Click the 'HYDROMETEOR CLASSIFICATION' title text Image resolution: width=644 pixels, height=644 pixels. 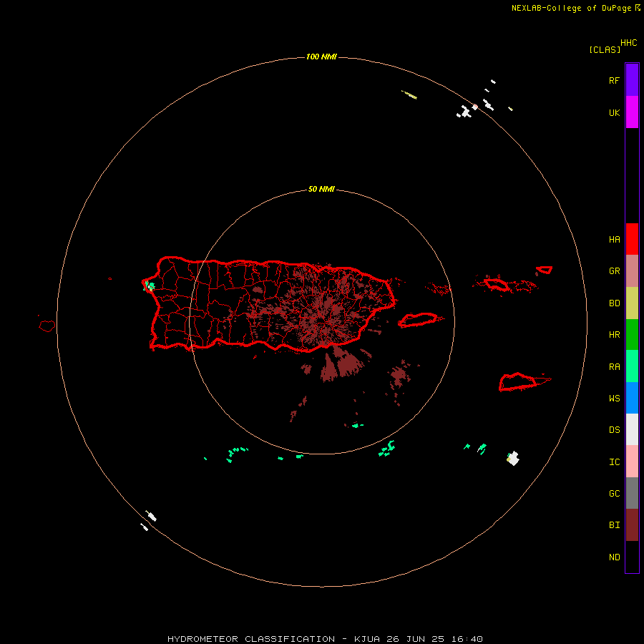(251, 639)
